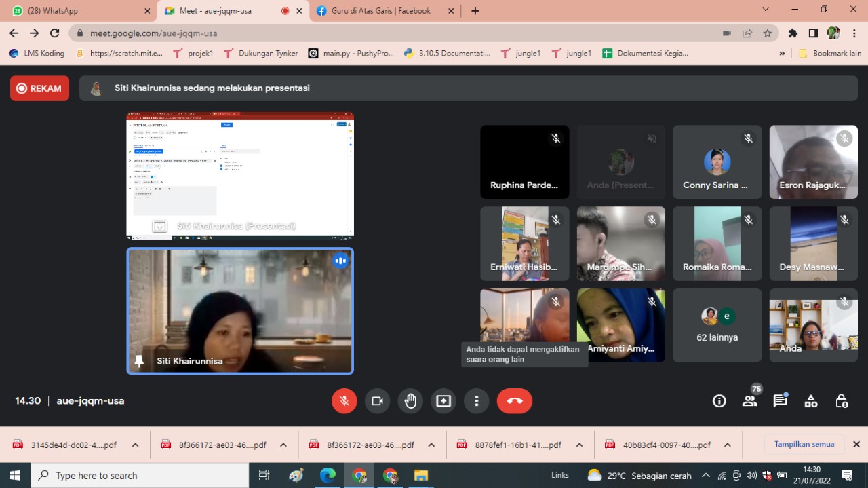Image resolution: width=868 pixels, height=488 pixels.
Task: Open the Activities panel
Action: click(x=811, y=401)
